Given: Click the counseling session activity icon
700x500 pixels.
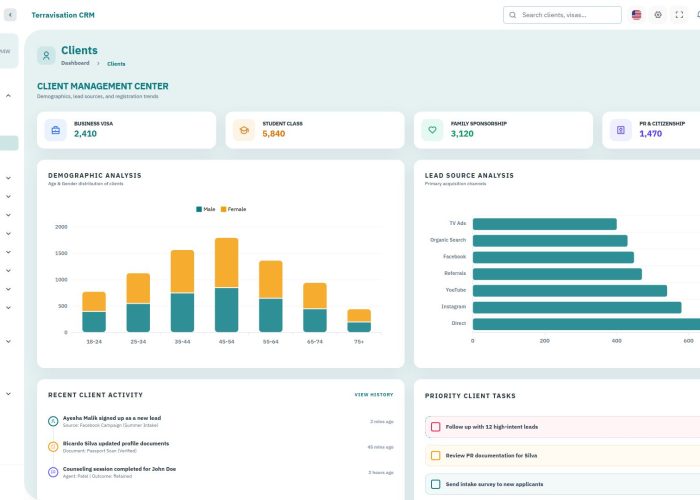Looking at the screenshot, I should pyautogui.click(x=53, y=472).
